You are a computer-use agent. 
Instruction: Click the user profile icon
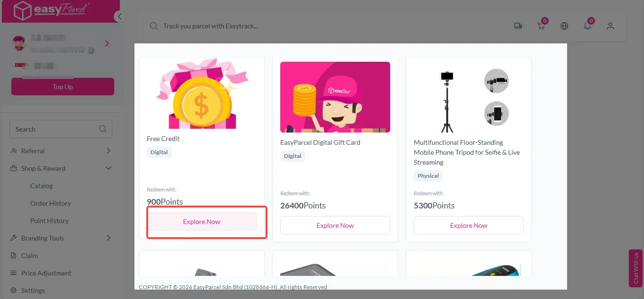pos(610,26)
